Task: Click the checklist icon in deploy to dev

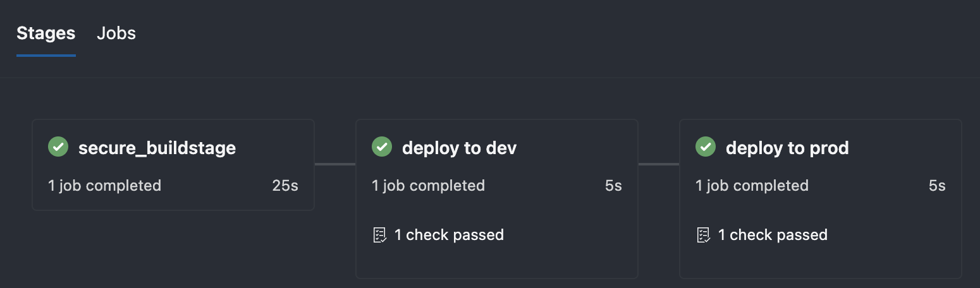Action: coord(379,236)
